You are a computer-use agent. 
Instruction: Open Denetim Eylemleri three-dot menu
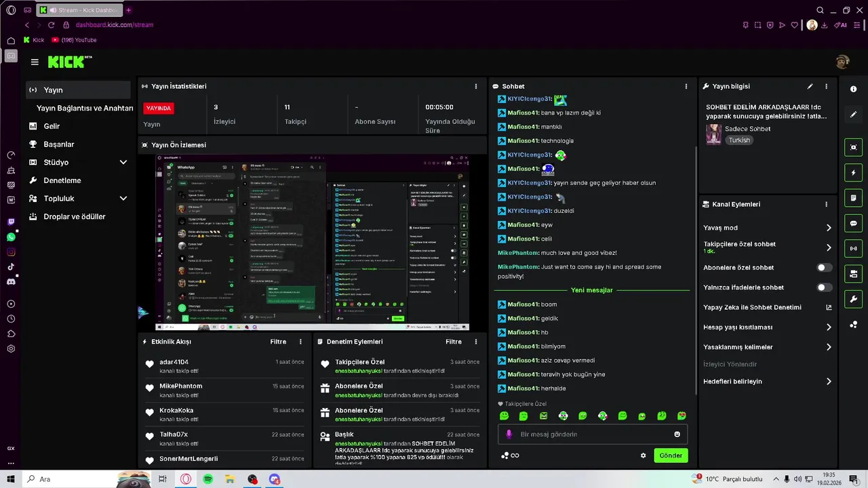[x=475, y=342]
